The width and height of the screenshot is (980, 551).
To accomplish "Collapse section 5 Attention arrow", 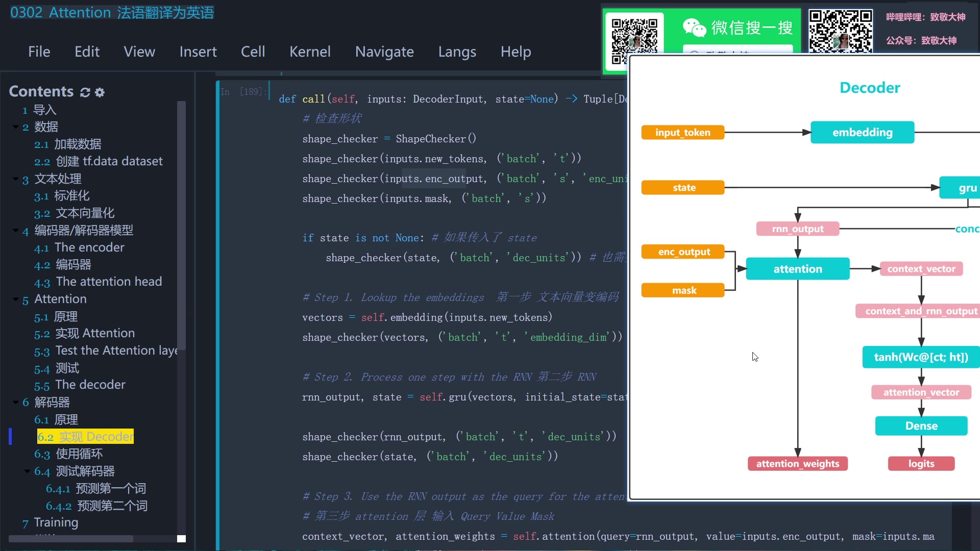I will tap(16, 299).
